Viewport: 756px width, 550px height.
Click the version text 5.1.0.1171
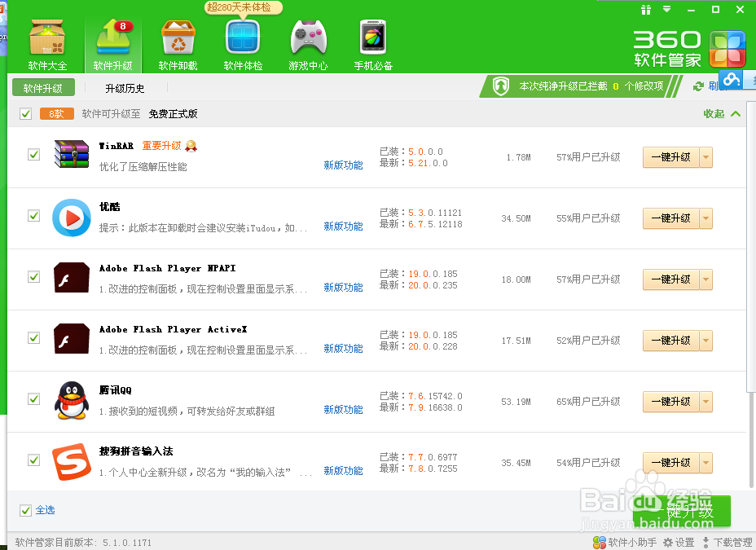[127, 543]
